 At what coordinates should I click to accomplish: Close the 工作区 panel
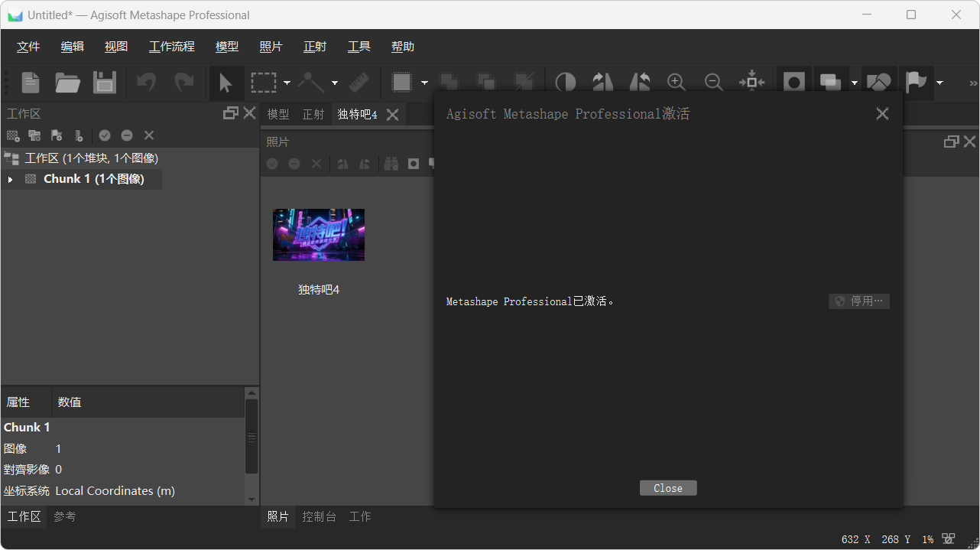249,113
